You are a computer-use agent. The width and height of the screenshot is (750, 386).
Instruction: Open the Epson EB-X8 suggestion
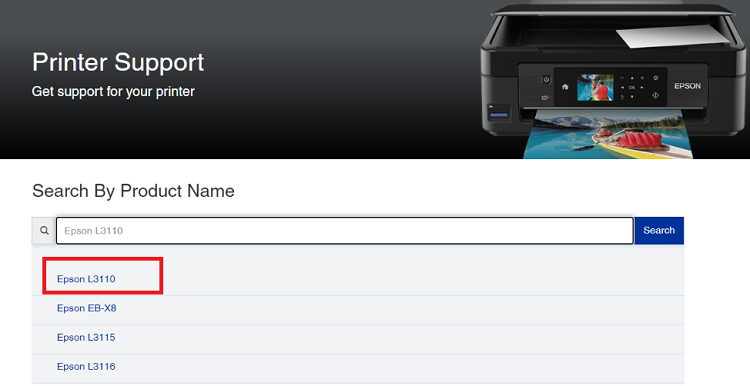pyautogui.click(x=87, y=308)
